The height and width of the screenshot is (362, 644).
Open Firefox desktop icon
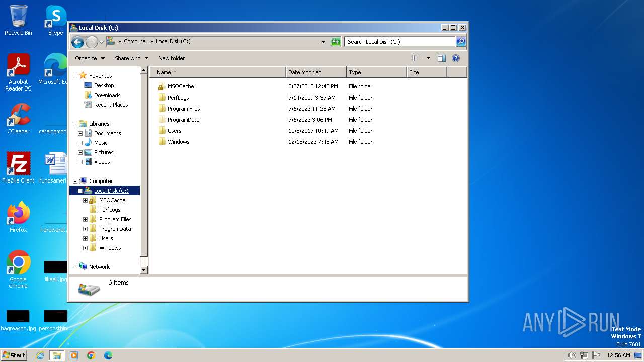pos(18,217)
